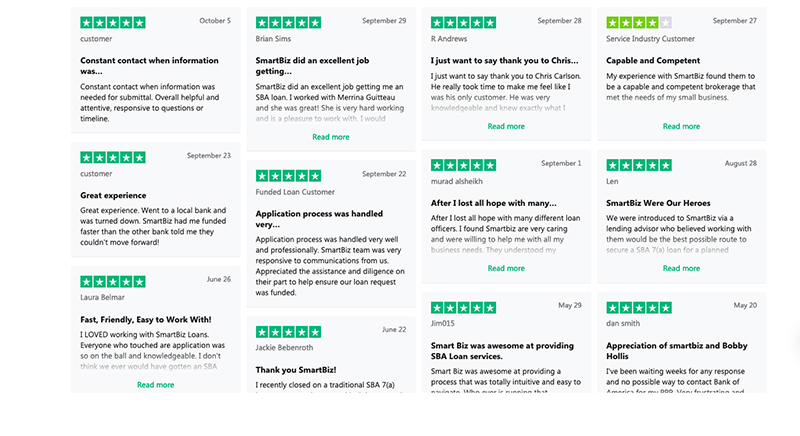Click the star rating on murad alsheikh's review
800x436 pixels.
(463, 165)
